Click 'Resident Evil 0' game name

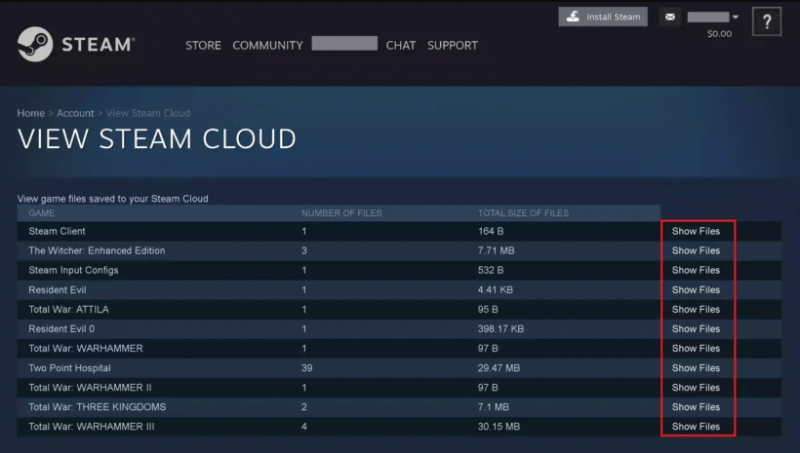(61, 329)
